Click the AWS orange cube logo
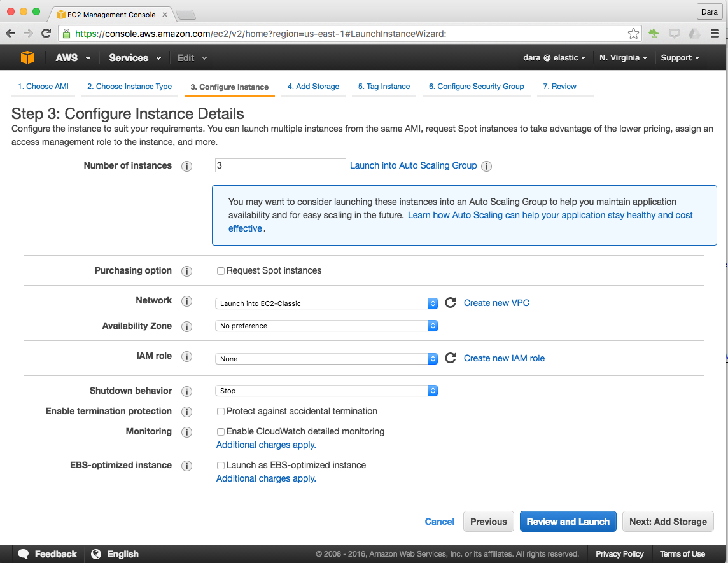 [x=27, y=57]
